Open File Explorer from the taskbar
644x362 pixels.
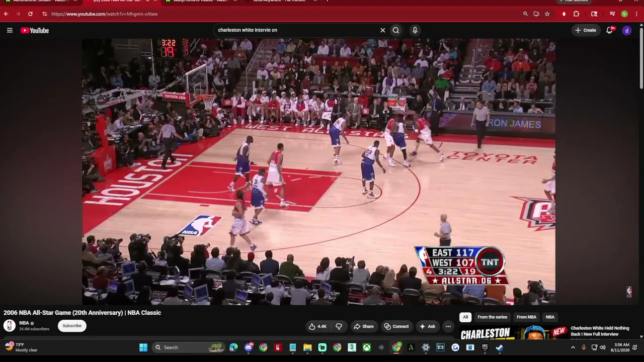click(307, 347)
